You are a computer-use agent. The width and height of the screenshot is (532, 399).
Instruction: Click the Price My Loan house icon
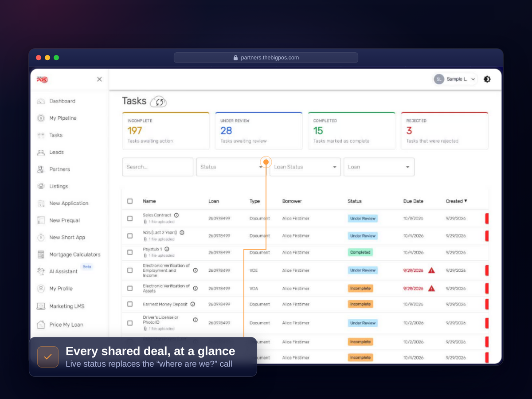tap(41, 325)
